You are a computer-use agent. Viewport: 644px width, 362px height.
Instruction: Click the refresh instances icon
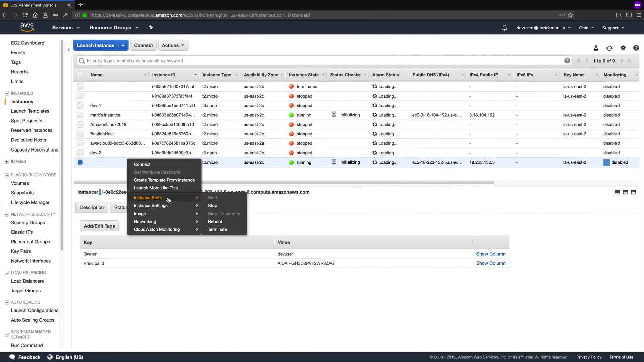[609, 48]
